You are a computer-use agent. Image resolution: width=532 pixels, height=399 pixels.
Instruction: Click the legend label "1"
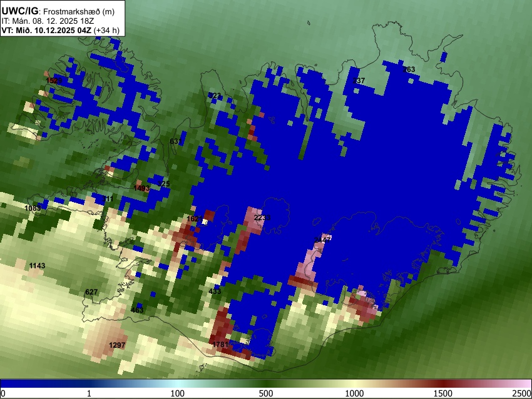89,393
